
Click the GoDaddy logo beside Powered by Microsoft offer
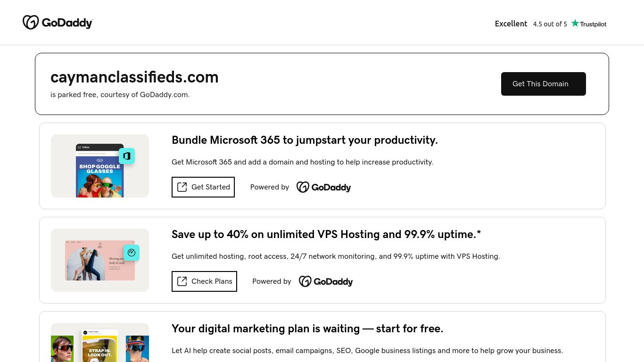click(x=324, y=187)
